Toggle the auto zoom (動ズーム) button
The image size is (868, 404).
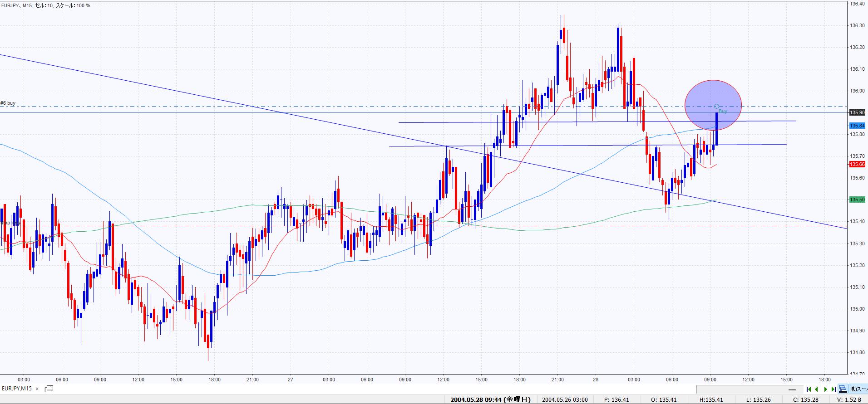pyautogui.click(x=858, y=389)
